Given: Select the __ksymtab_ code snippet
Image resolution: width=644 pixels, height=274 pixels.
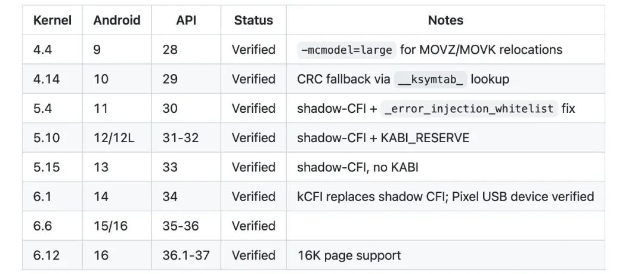Looking at the screenshot, I should point(431,79).
